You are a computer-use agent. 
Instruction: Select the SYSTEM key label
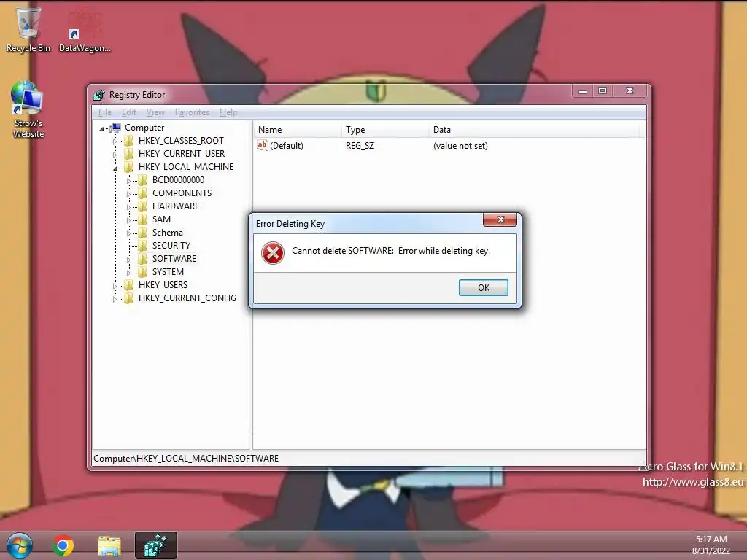pos(168,271)
